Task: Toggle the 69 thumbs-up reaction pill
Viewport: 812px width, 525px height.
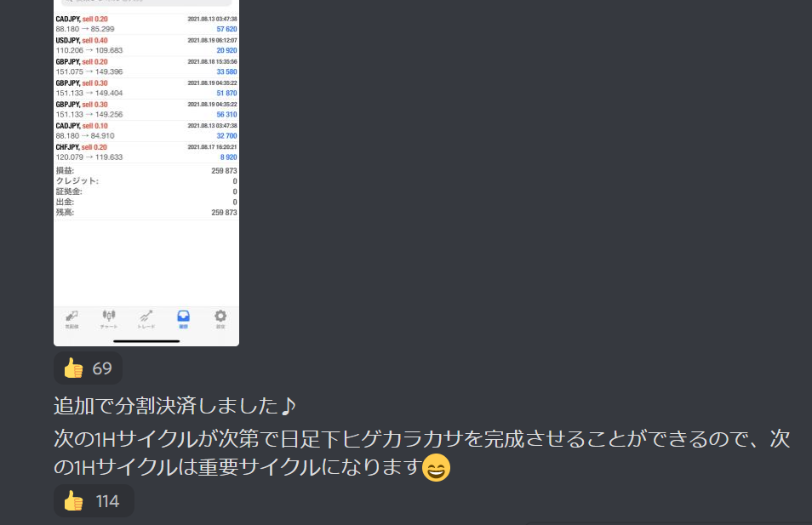Action: [88, 368]
